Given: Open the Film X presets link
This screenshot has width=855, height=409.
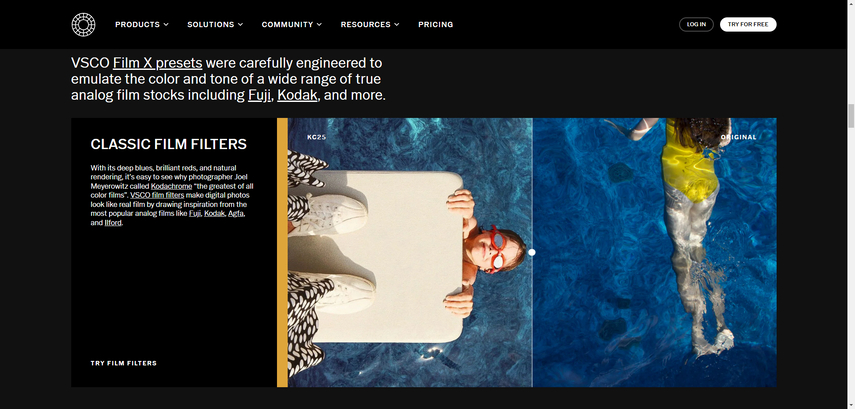Looking at the screenshot, I should point(158,63).
